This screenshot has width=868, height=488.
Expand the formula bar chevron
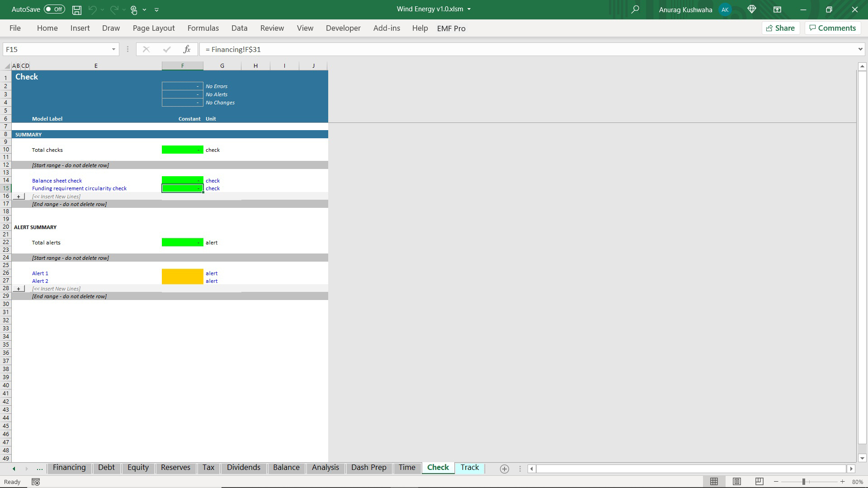pos(860,49)
